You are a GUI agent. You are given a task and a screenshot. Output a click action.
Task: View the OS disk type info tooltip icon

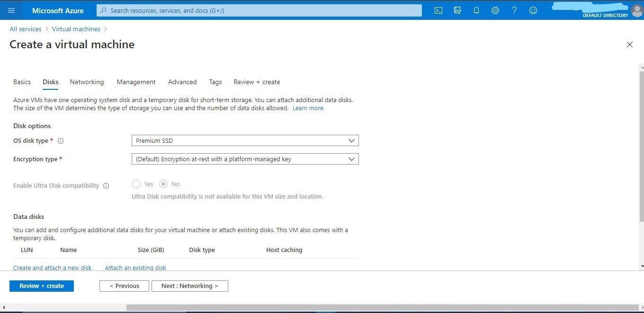pyautogui.click(x=61, y=140)
